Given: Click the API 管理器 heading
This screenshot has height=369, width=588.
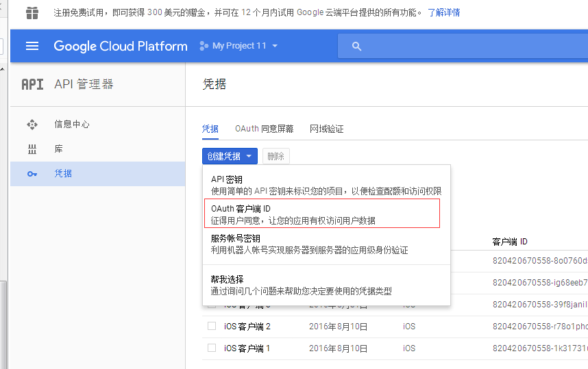Looking at the screenshot, I should pos(84,84).
